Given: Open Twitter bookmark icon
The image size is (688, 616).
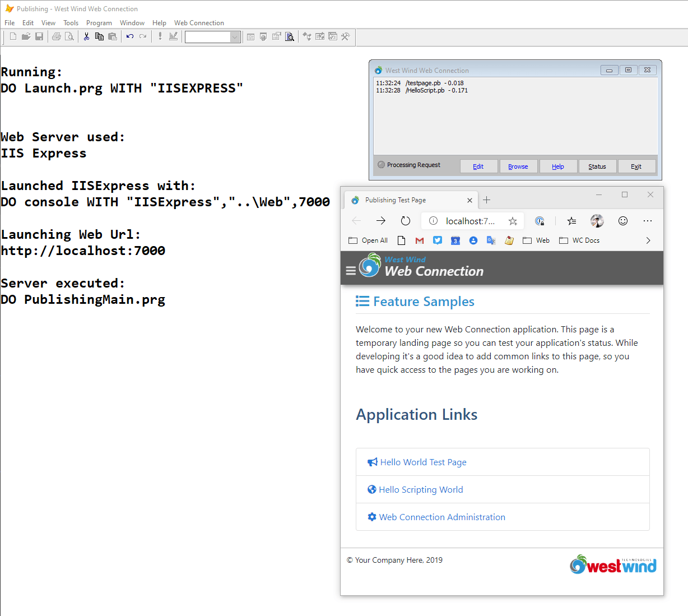Looking at the screenshot, I should point(438,240).
